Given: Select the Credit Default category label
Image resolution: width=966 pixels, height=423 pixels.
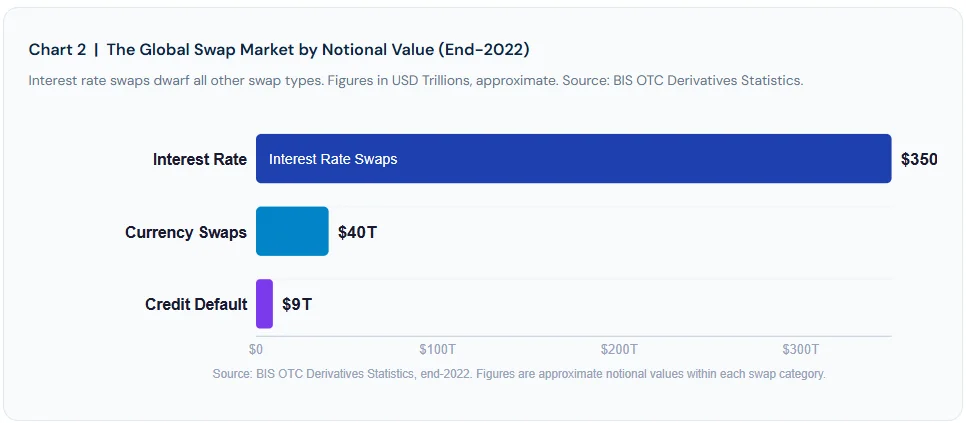Looking at the screenshot, I should click(196, 305).
